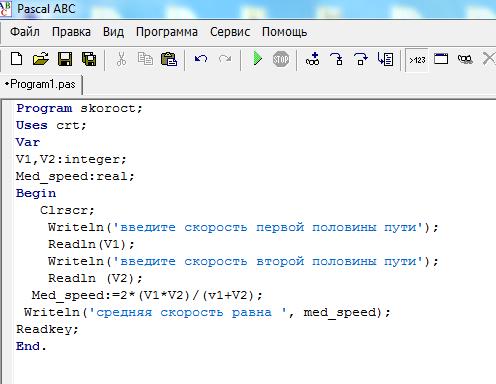Image resolution: width=496 pixels, height=384 pixels.
Task: Open the Вид menu
Action: point(113,32)
